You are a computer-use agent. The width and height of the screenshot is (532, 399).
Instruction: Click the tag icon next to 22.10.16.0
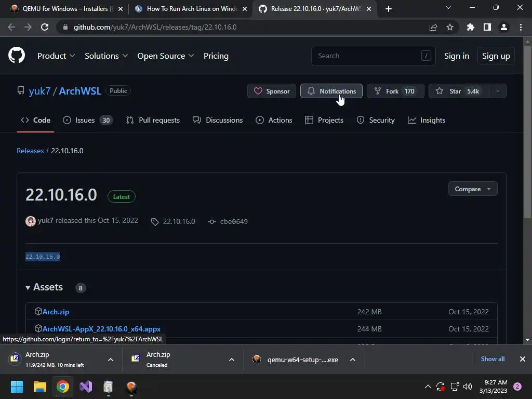coord(155,222)
